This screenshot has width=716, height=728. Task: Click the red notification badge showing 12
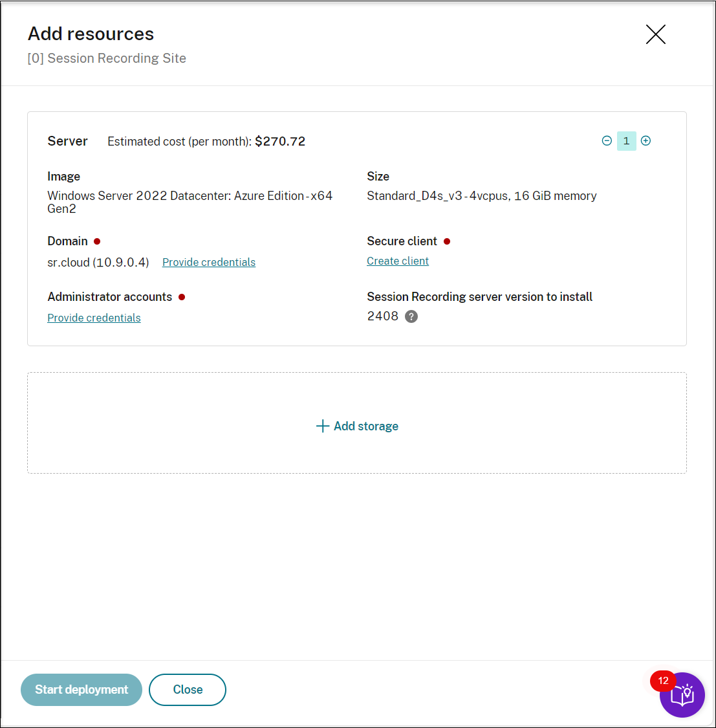click(x=663, y=681)
